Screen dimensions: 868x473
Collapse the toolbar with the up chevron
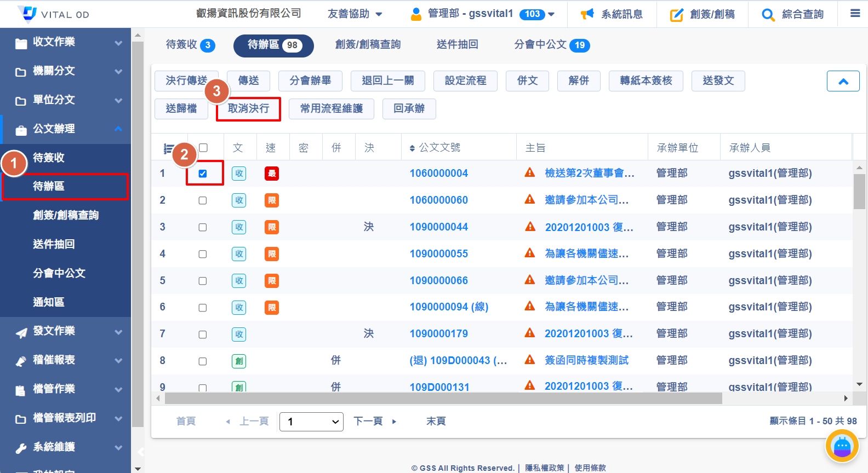pos(843,82)
